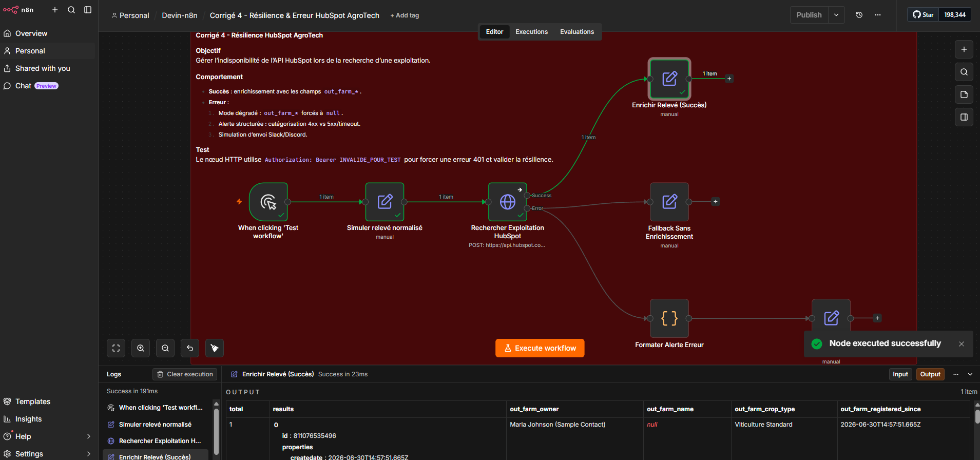Expand the Settings submenu chevron
Screen dimensions: 980x460
pyautogui.click(x=89, y=454)
